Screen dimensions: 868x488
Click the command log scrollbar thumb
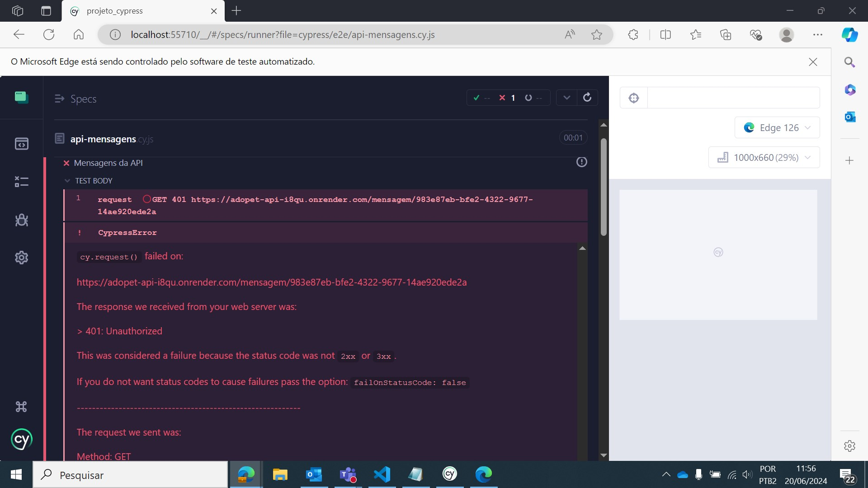click(x=604, y=187)
